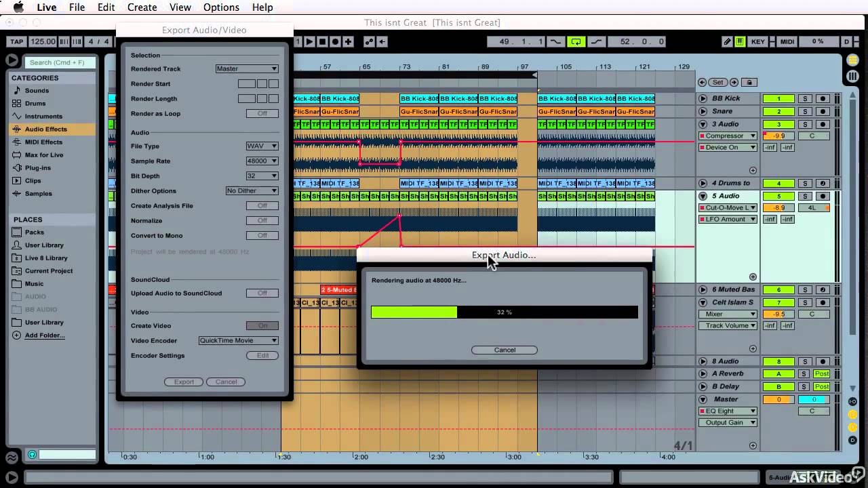
Task: Toggle Draw Mode pencil icon
Action: coord(727,41)
